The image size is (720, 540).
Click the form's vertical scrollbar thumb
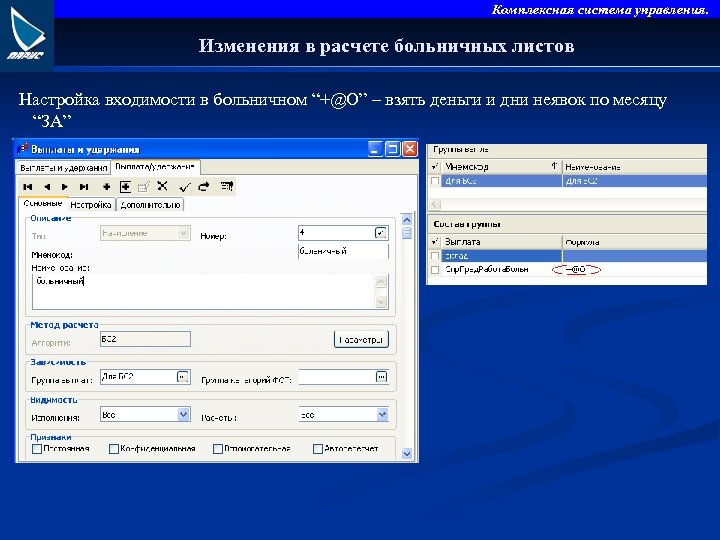pos(407,234)
